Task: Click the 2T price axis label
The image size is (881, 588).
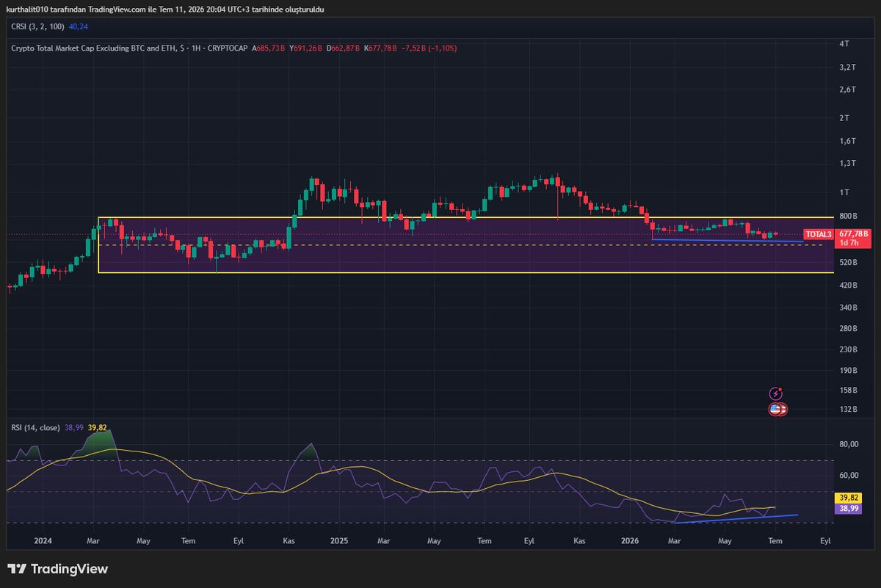Action: 844,117
